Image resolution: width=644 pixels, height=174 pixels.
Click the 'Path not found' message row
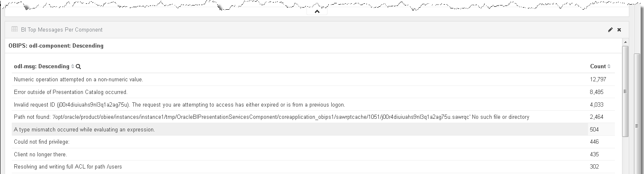click(x=313, y=117)
